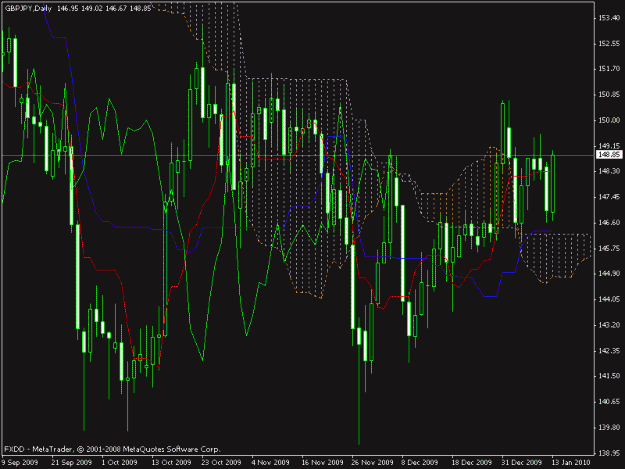625x469 pixels.
Task: Click the 18 Dec 2009 date label
Action: coord(472,462)
